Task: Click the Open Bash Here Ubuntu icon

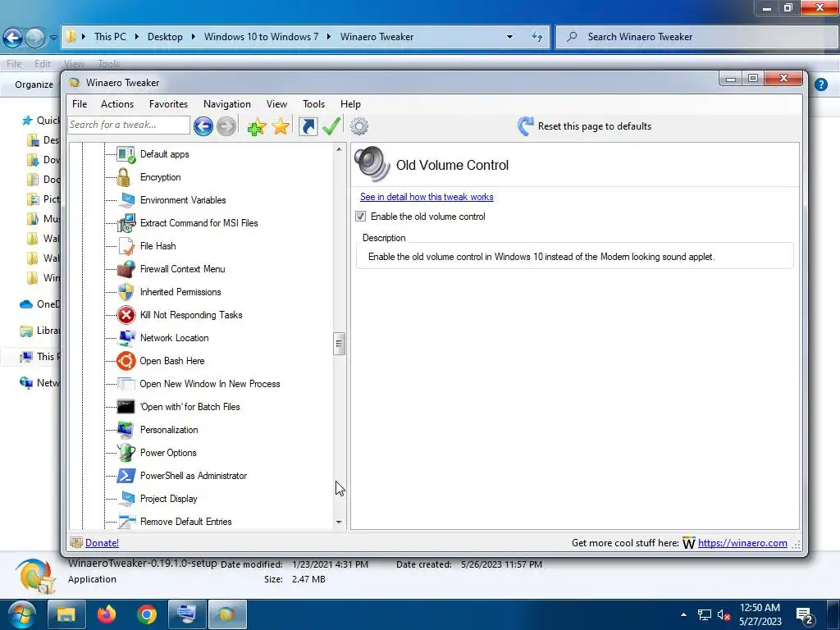Action: (126, 361)
